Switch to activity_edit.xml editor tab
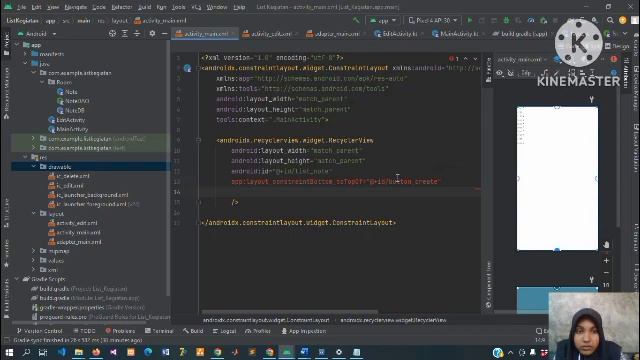The width and height of the screenshot is (640, 360). tap(271, 34)
